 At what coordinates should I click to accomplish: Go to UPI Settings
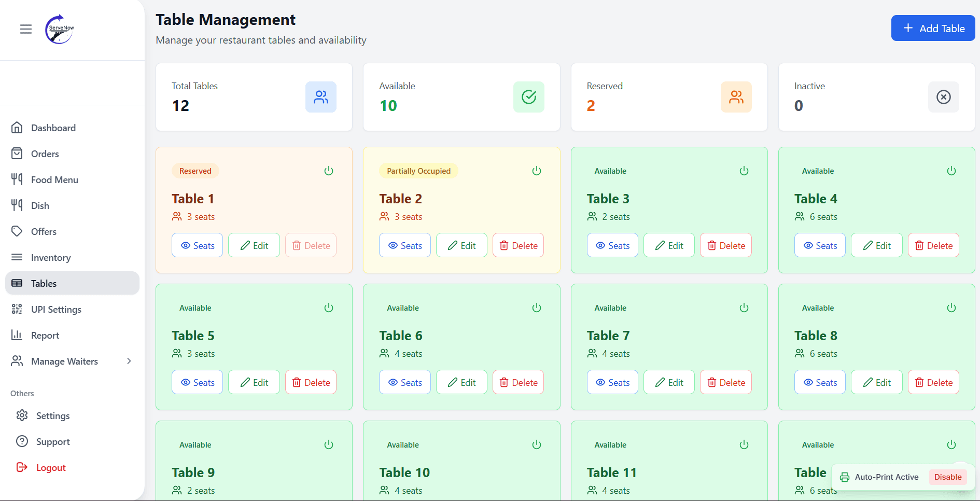click(x=56, y=310)
